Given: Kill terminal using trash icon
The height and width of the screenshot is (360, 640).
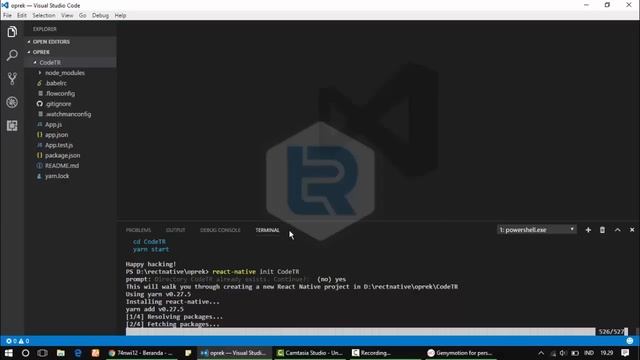Looking at the screenshot, I should [x=602, y=230].
